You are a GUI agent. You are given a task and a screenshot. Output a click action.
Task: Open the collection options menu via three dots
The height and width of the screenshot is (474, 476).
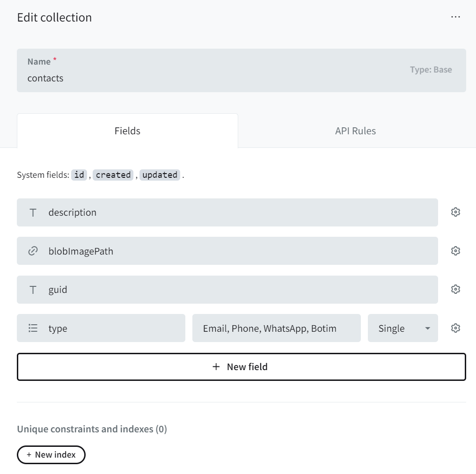click(455, 17)
